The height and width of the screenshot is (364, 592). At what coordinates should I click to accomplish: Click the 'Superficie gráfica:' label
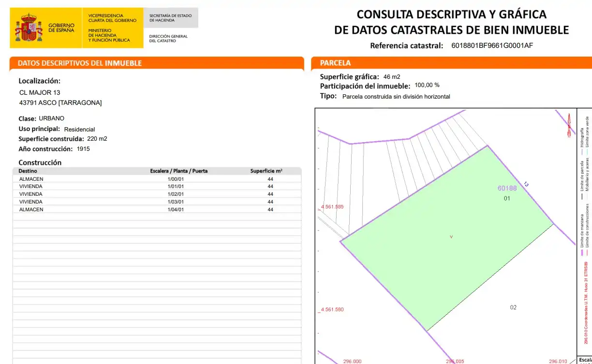point(350,77)
